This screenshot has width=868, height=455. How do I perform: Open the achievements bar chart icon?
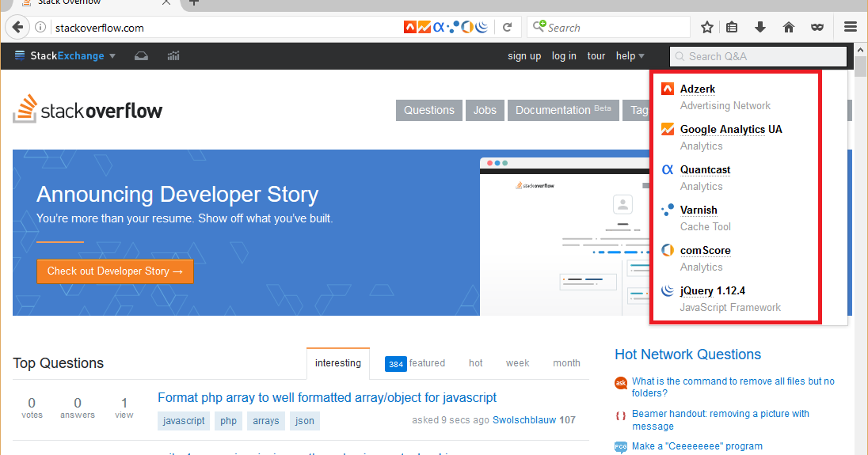pos(173,56)
